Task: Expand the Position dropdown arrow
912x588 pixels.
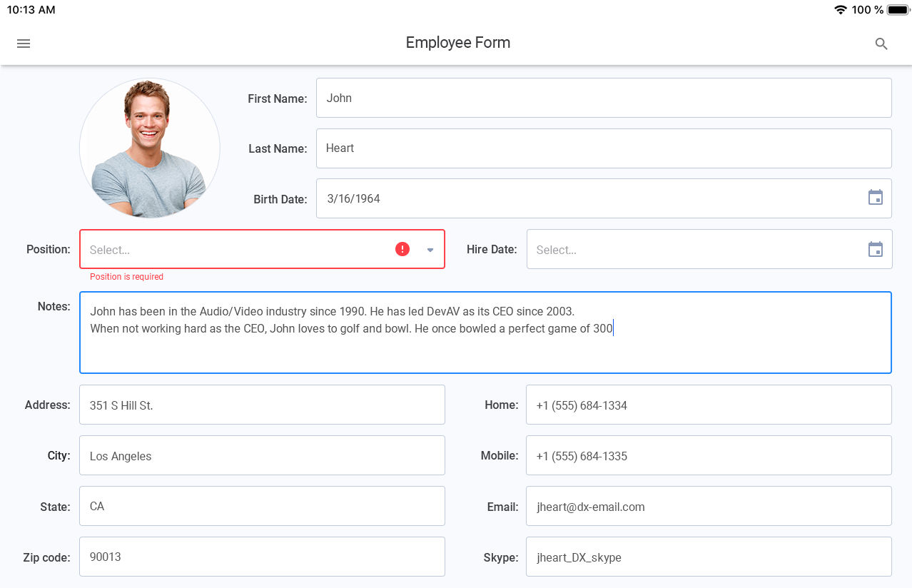Action: (429, 249)
